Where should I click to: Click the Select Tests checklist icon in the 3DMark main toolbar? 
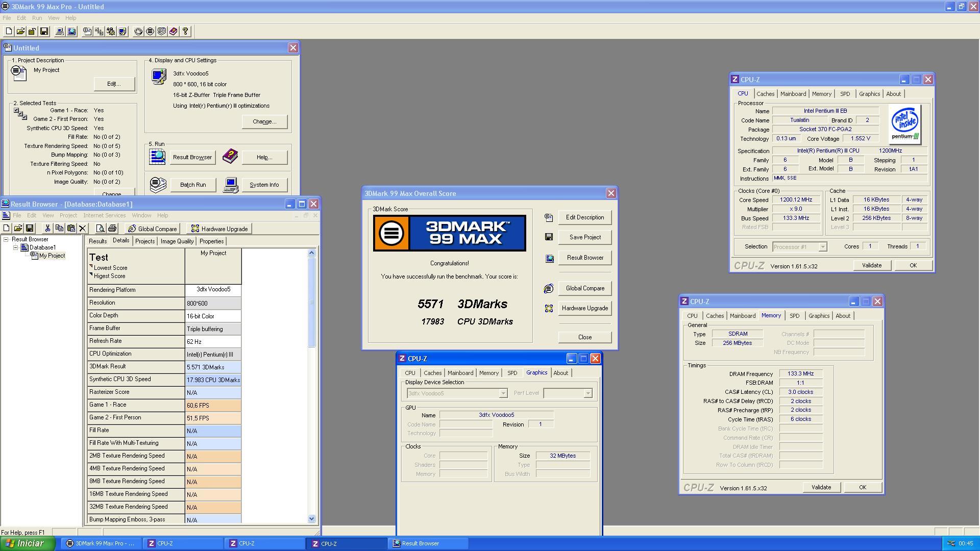99,32
